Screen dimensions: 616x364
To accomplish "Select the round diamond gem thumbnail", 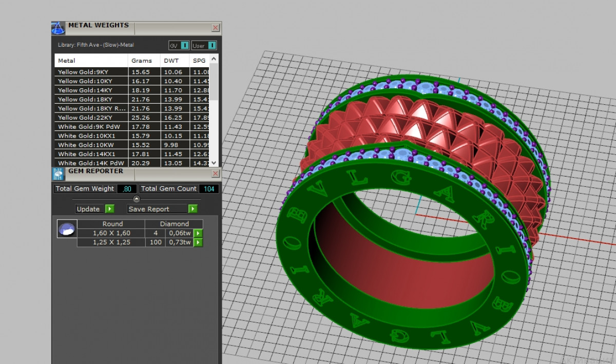I will 67,229.
